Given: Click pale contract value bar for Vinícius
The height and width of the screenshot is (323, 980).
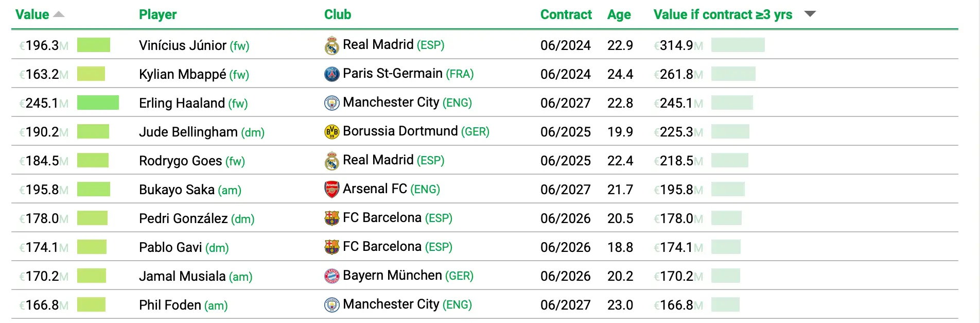Looking at the screenshot, I should click(x=738, y=45).
